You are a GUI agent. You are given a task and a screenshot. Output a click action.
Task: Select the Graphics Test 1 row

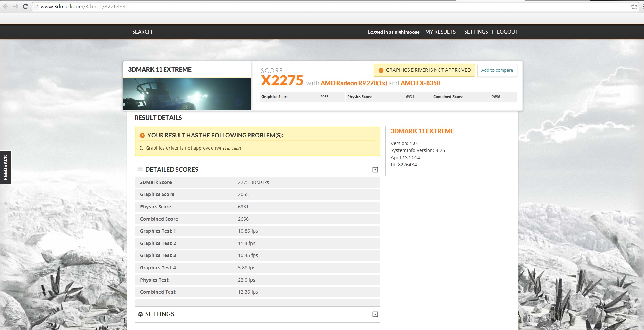pyautogui.click(x=257, y=231)
